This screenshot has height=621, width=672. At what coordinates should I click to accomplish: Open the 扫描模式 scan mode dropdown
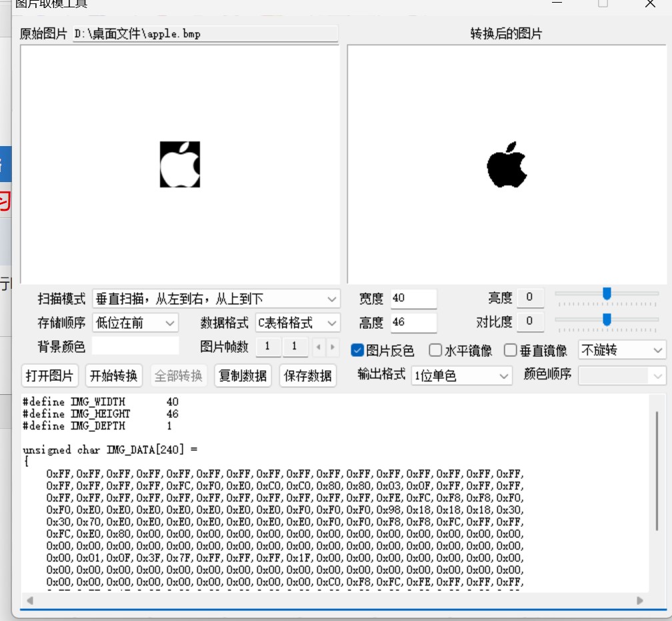point(216,299)
